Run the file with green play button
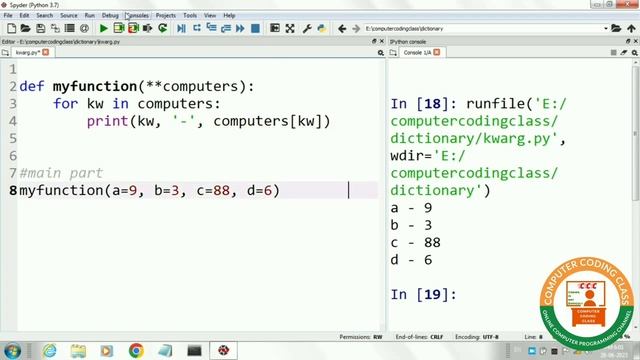The width and height of the screenshot is (640, 360). coord(104,29)
